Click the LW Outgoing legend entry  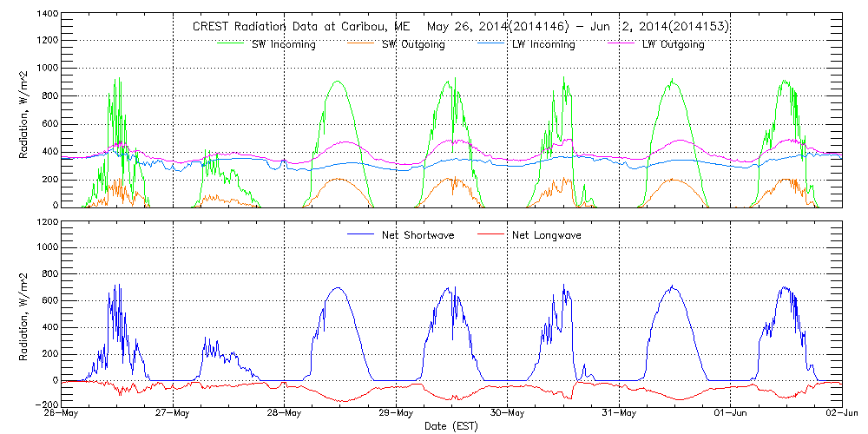pyautogui.click(x=673, y=44)
